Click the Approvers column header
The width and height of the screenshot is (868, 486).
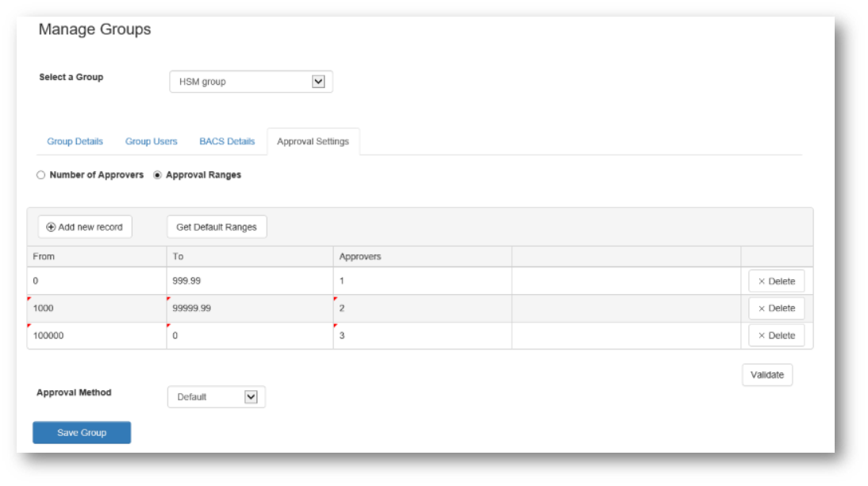[422, 257]
